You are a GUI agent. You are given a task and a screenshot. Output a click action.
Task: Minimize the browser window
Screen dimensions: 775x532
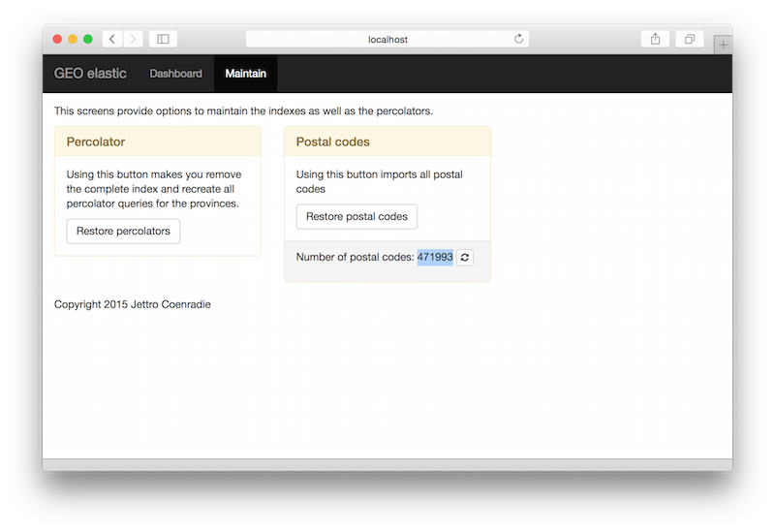(73, 39)
